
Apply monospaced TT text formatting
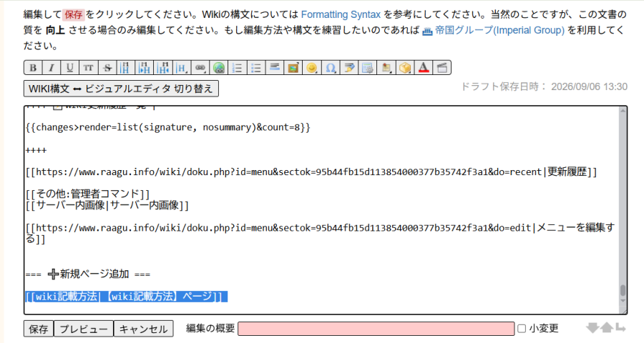(88, 68)
